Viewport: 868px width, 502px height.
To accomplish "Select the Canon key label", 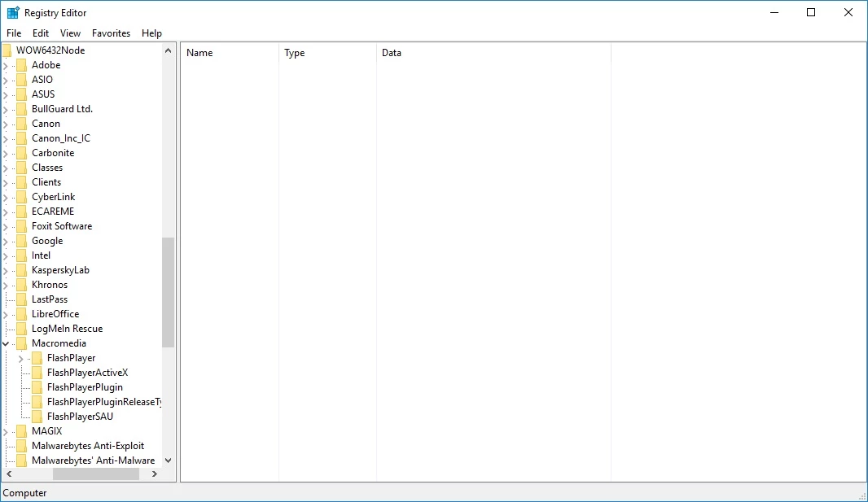I will click(x=46, y=124).
